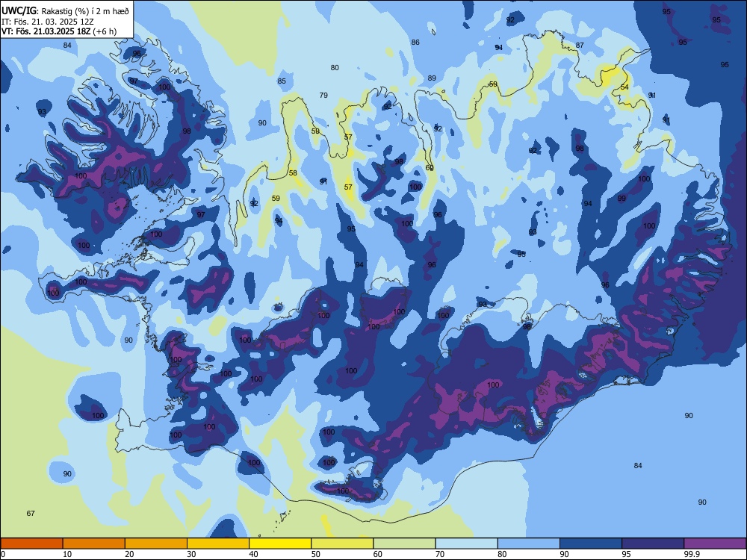Screen dimensions: 747x560
Task: Click the medium blue 80–90 legend swatch
Action: [529, 544]
